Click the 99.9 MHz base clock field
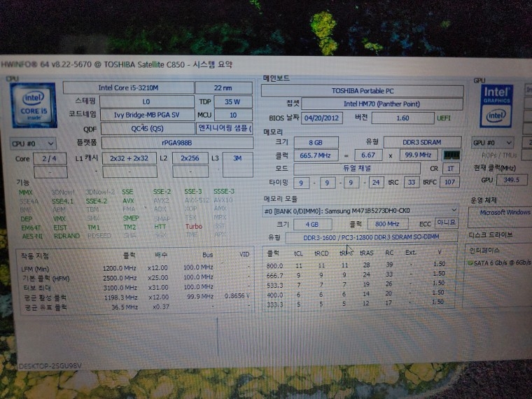The width and height of the screenshot is (532, 399). pos(419,155)
